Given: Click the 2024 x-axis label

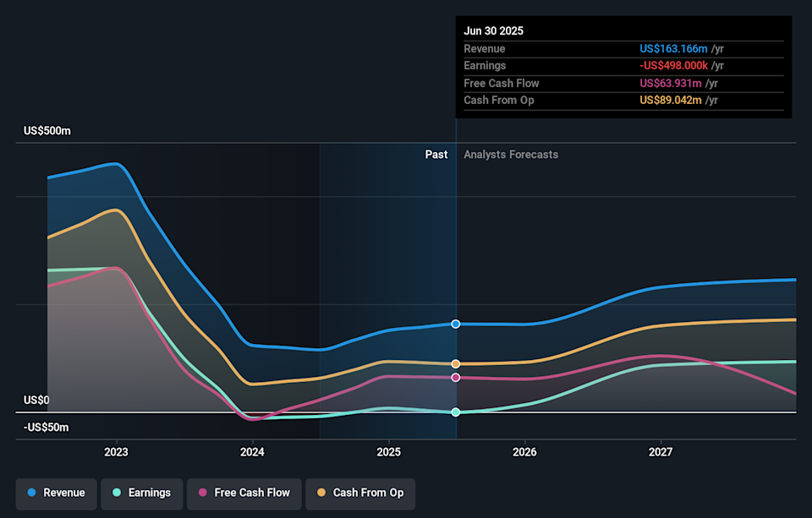Looking at the screenshot, I should click(x=252, y=452).
